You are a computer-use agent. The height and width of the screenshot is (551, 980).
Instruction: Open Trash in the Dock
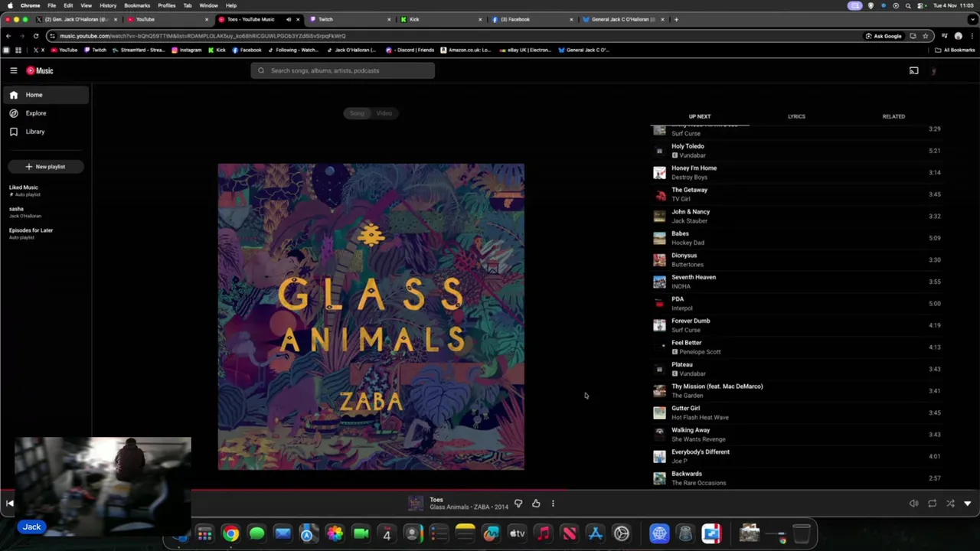tap(802, 533)
